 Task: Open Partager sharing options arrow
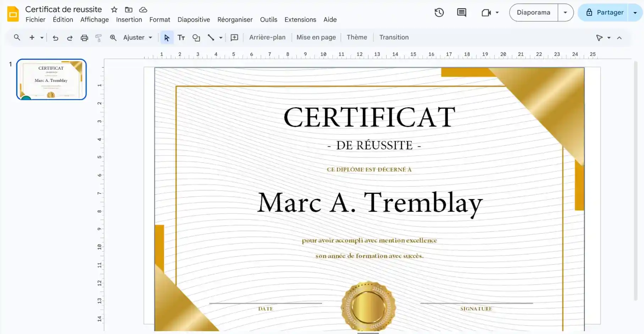coord(635,13)
